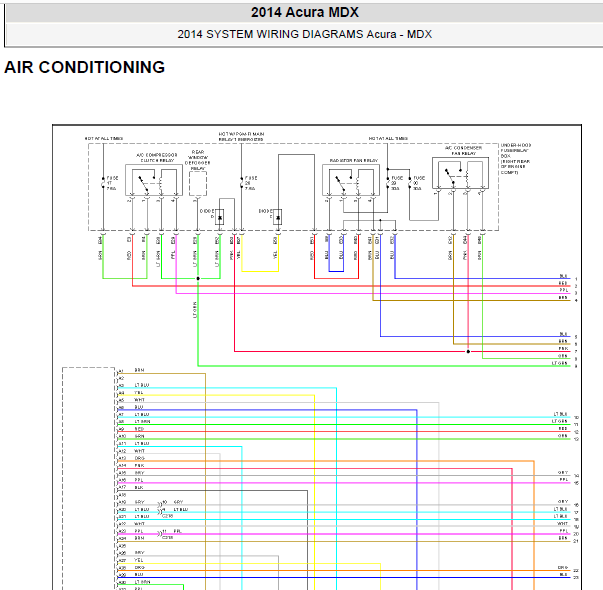Click pin "A23" PPL label
Screen dimensions: 603x590
[x=131, y=531]
